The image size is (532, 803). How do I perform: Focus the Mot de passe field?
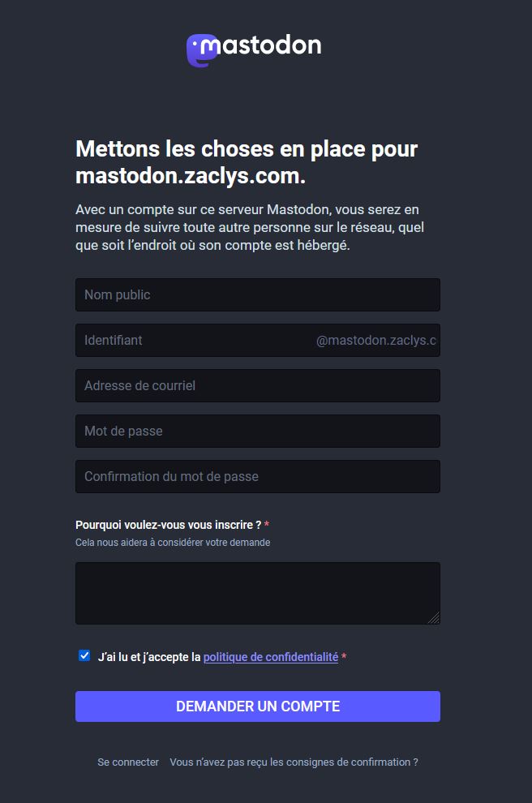click(x=257, y=432)
